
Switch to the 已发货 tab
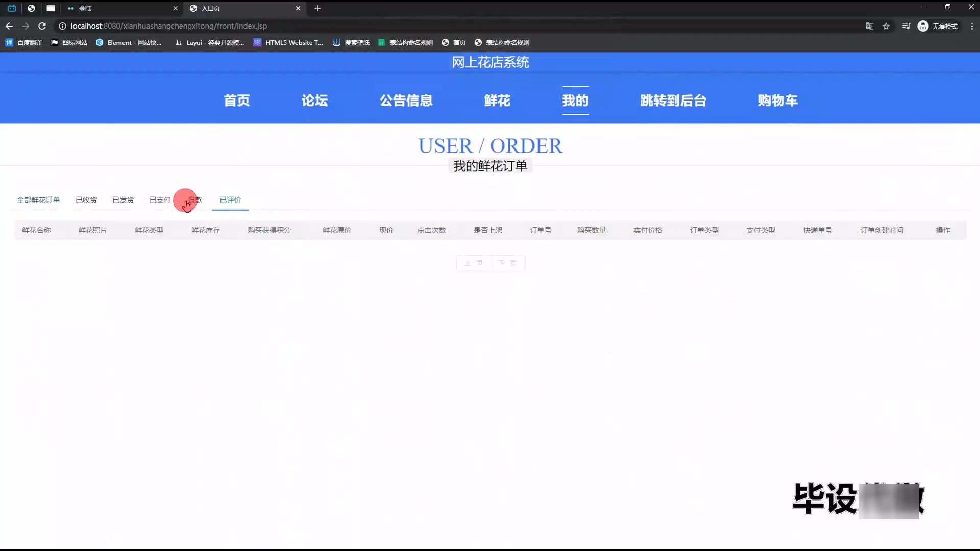(123, 200)
